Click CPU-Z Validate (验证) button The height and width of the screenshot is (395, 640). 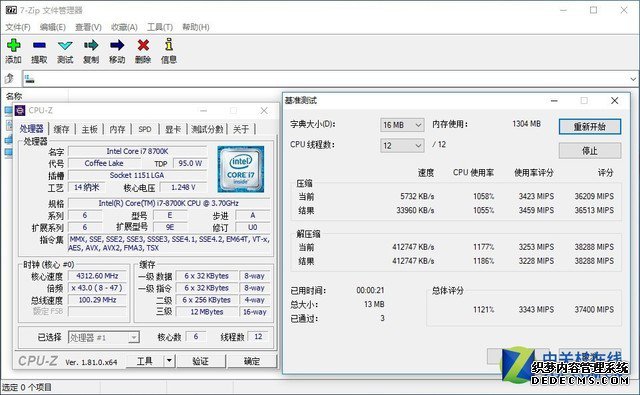200,361
